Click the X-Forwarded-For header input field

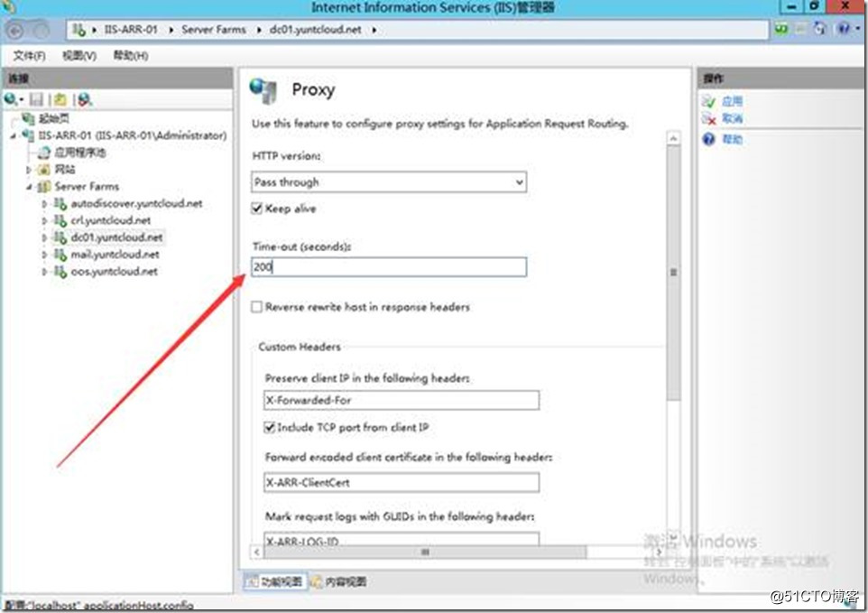tap(402, 400)
